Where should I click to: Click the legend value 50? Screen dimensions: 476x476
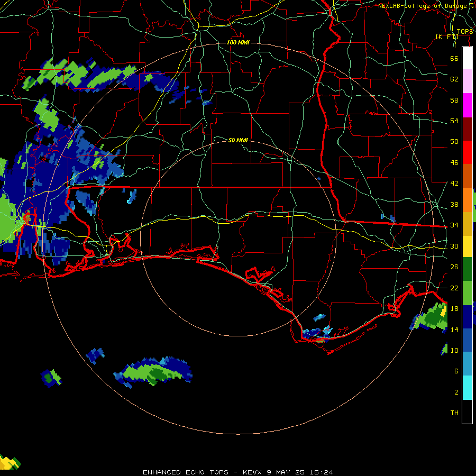(454, 141)
